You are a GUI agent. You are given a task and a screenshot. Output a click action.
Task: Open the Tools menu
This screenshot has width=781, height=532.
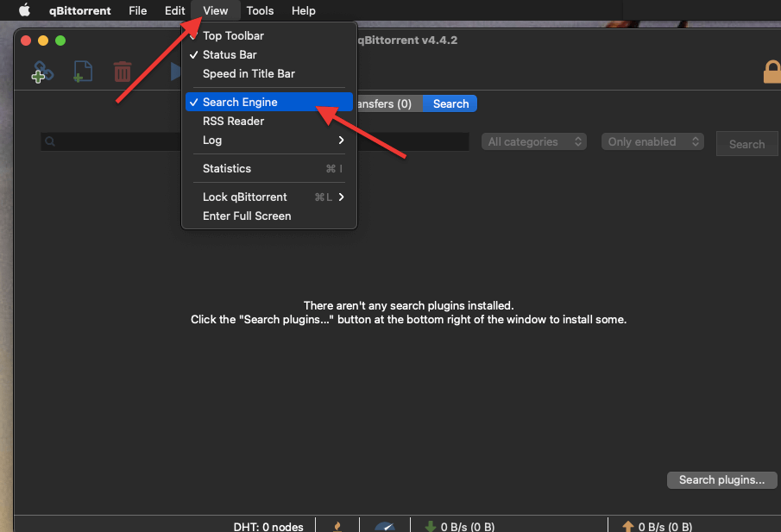click(260, 10)
